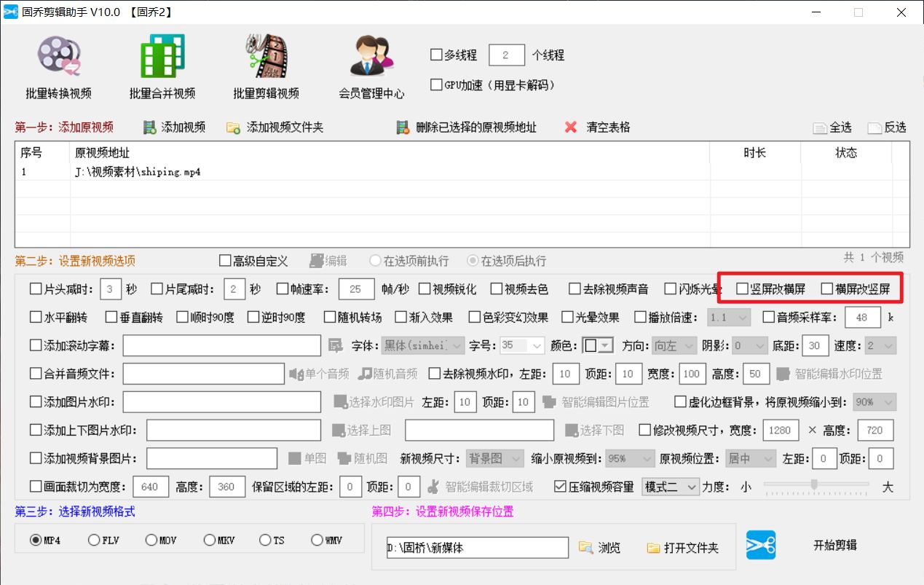Image resolution: width=924 pixels, height=585 pixels.
Task: Click red X 清空表格 icon
Action: 571,127
